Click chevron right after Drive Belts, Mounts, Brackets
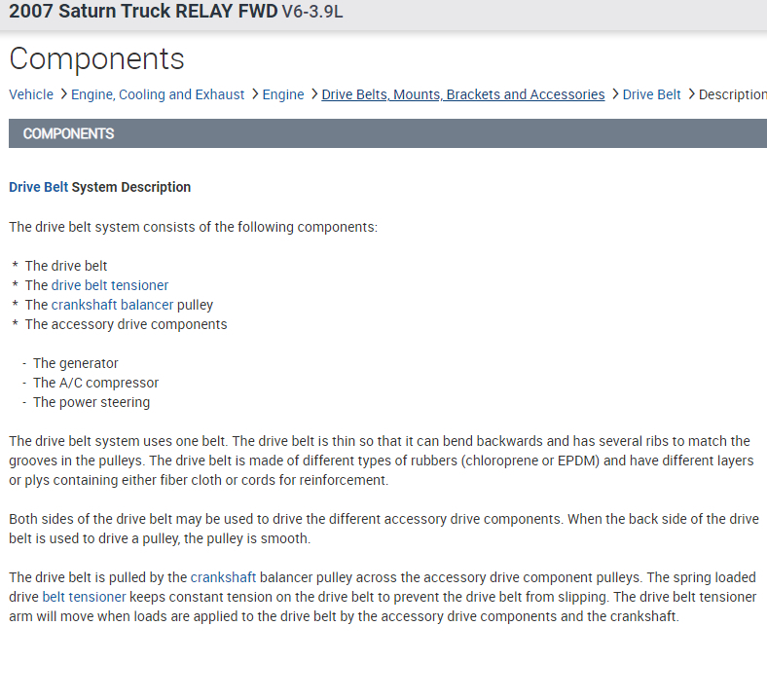767x700 pixels. pyautogui.click(x=614, y=94)
